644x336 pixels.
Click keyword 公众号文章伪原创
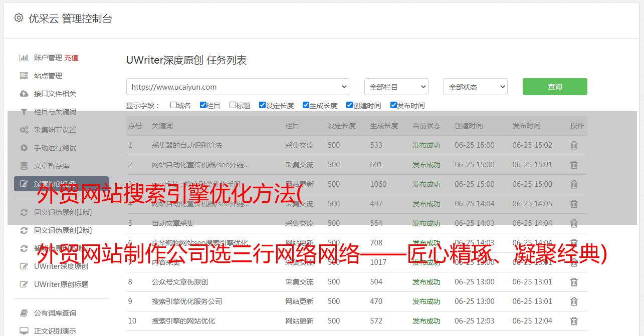click(180, 282)
